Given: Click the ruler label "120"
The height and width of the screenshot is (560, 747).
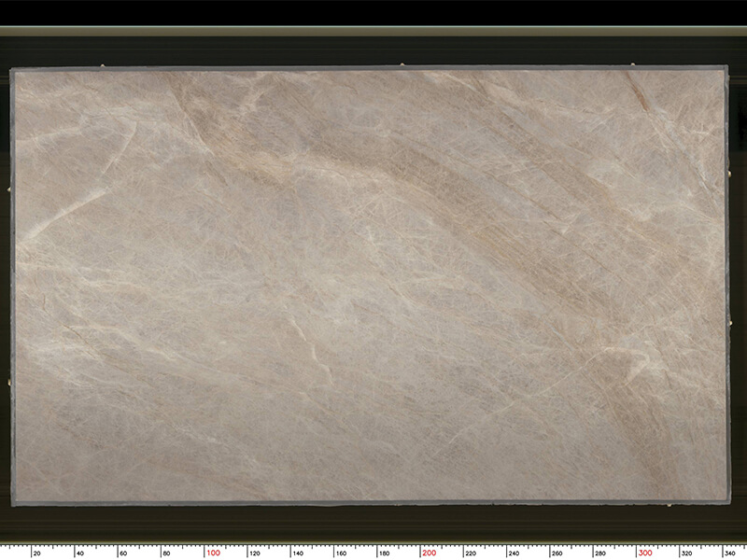Looking at the screenshot, I should click(x=255, y=553).
